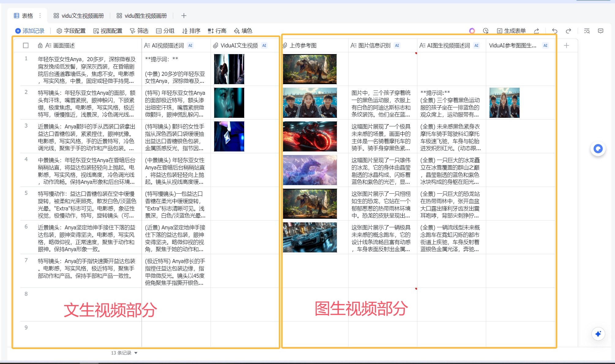Switch to vidu文生视频画册 tab

(79, 16)
